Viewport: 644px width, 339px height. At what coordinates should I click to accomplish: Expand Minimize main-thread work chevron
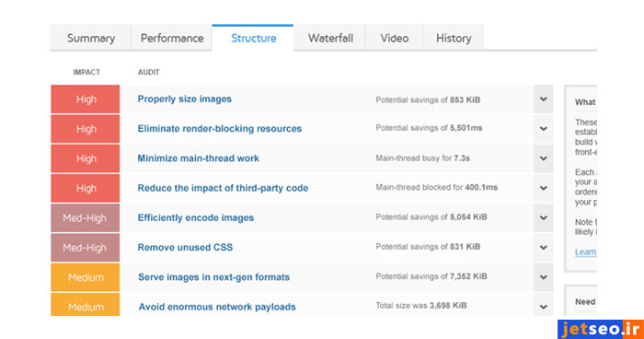544,158
